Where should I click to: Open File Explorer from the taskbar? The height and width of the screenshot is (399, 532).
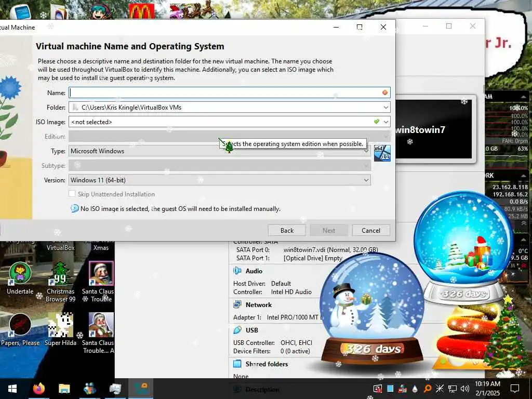pyautogui.click(x=64, y=389)
